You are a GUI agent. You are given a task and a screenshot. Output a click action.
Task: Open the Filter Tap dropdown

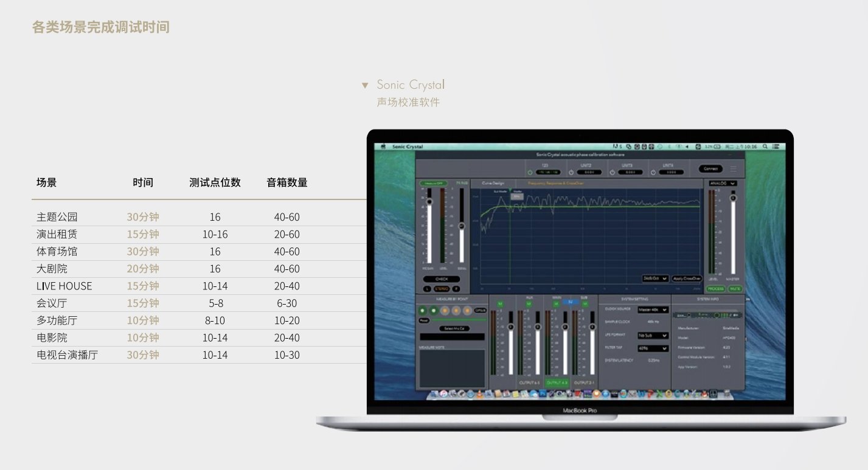653,348
